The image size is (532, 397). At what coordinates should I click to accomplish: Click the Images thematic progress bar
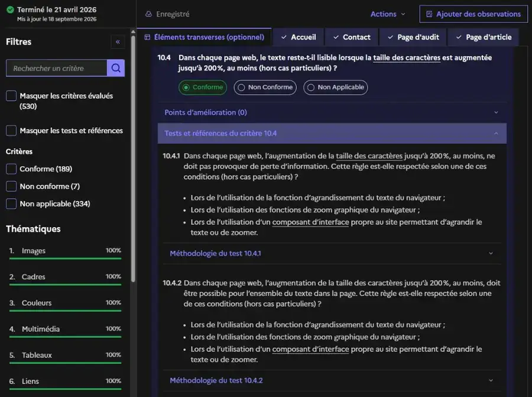point(65,259)
